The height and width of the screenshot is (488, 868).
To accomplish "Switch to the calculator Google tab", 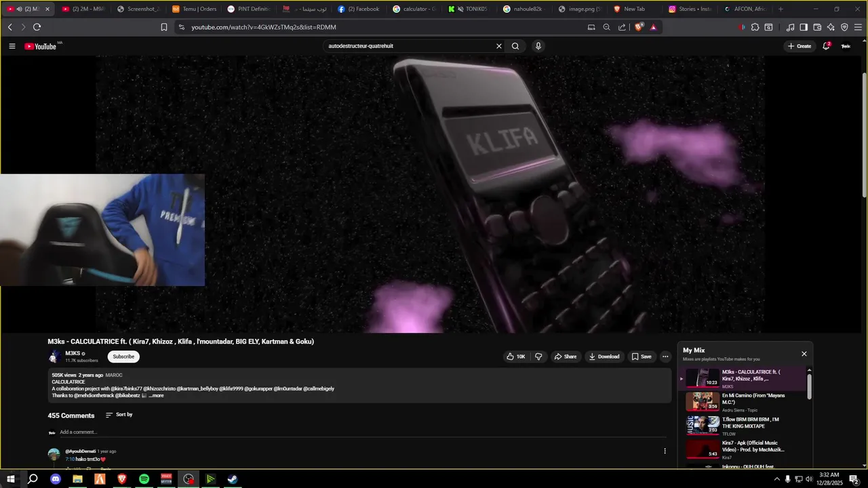I will tap(414, 9).
